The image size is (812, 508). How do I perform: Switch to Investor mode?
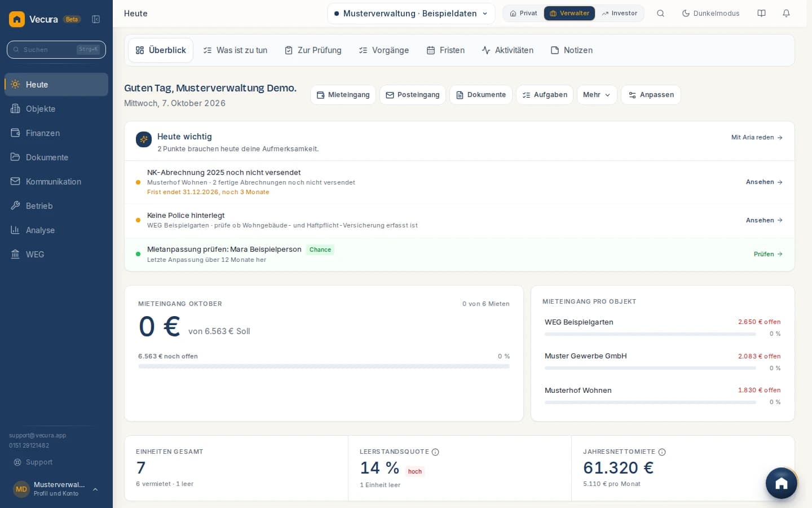pyautogui.click(x=619, y=14)
